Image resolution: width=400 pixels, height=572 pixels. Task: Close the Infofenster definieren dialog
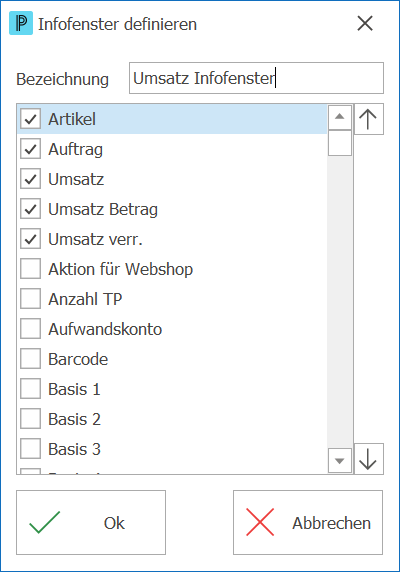click(x=365, y=24)
